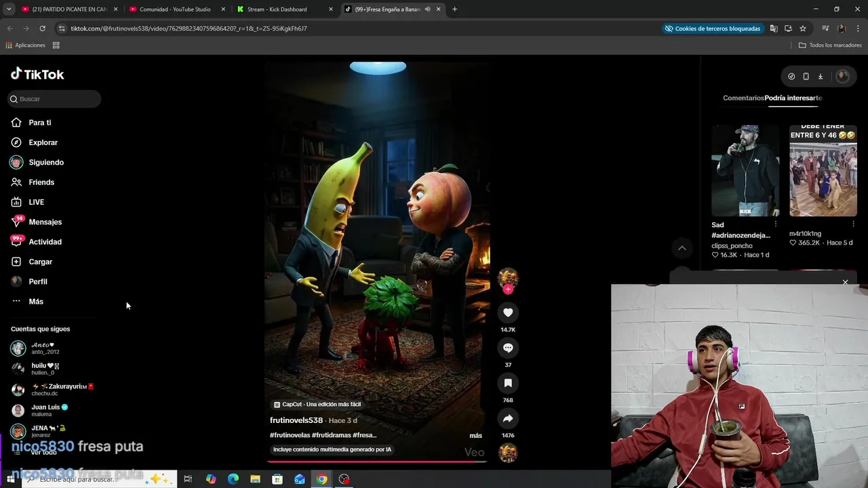Open the creator avatar beside the video
The width and height of the screenshot is (868, 488).
[x=508, y=277]
